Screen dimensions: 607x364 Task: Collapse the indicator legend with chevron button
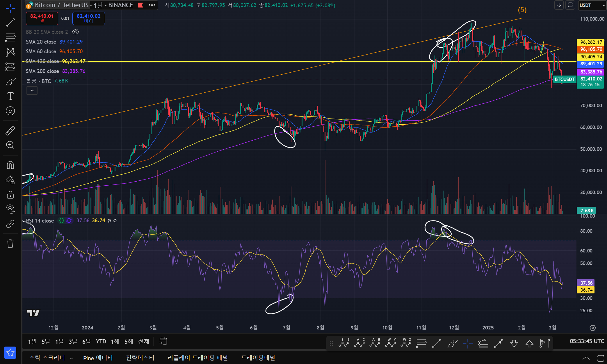(x=32, y=91)
